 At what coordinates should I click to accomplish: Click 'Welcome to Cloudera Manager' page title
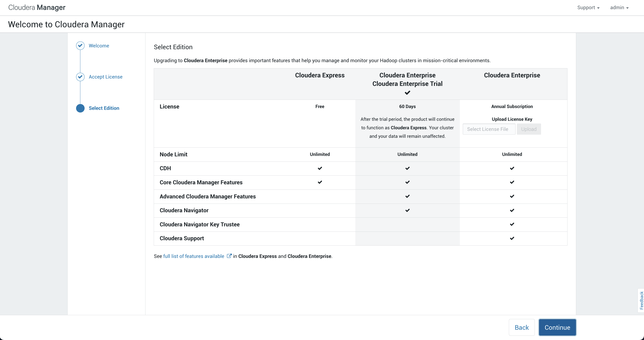(x=66, y=24)
